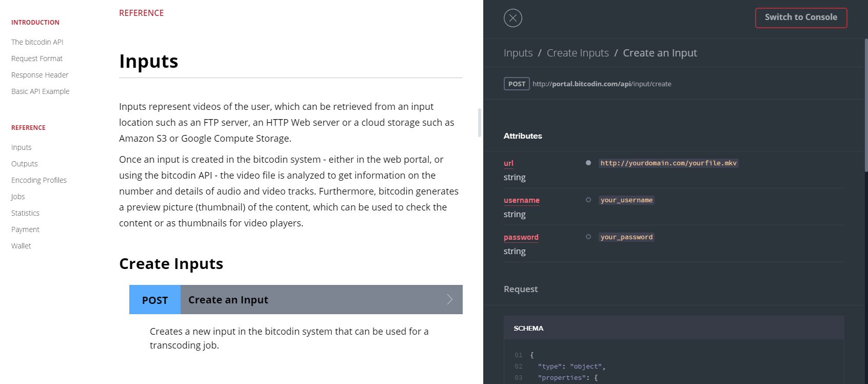Click the blue POST label badge

click(x=155, y=300)
